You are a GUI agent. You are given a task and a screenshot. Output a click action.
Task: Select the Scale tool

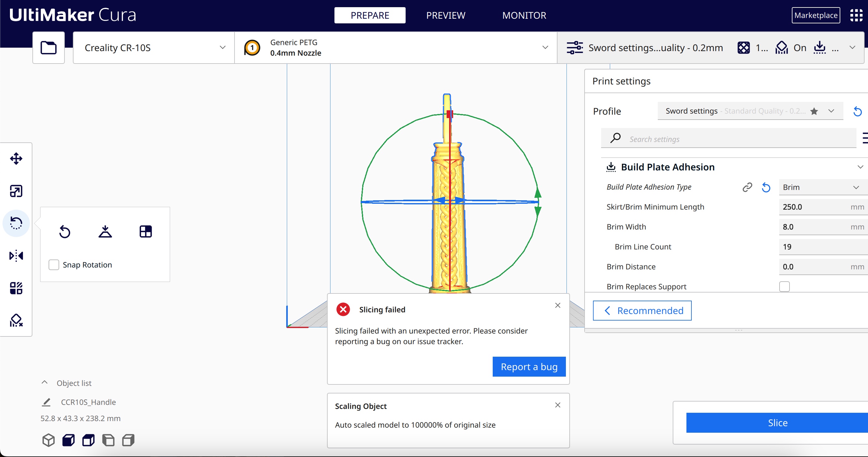pos(16,191)
